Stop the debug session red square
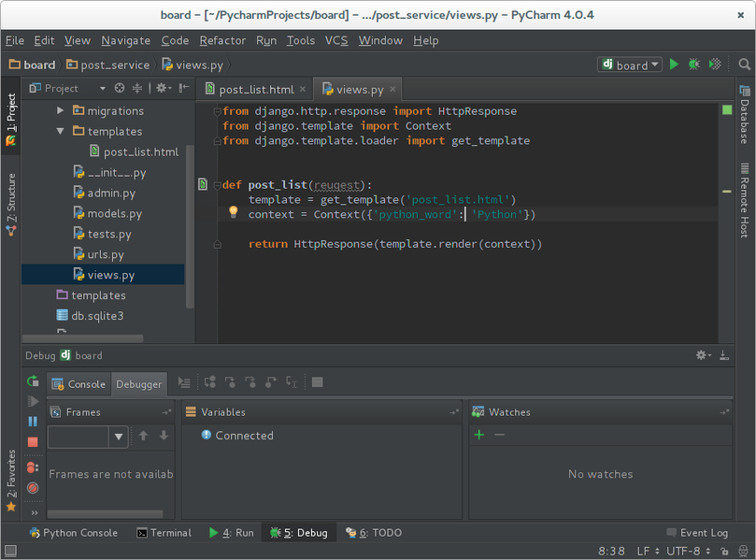The width and height of the screenshot is (756, 560). pos(33,442)
